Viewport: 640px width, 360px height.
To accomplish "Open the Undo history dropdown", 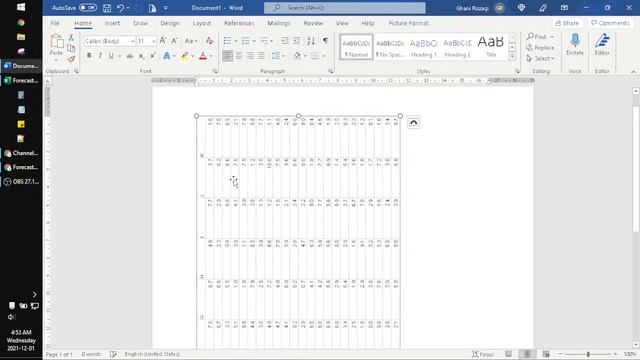I will point(128,8).
